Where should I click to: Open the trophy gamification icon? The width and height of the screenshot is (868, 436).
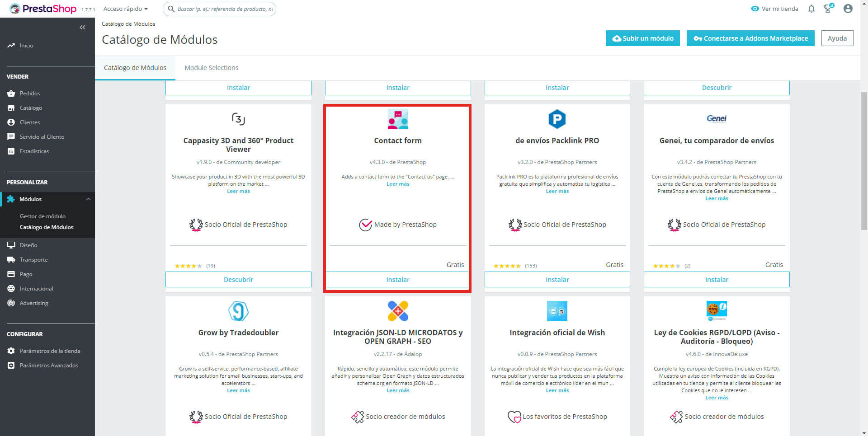(x=828, y=8)
